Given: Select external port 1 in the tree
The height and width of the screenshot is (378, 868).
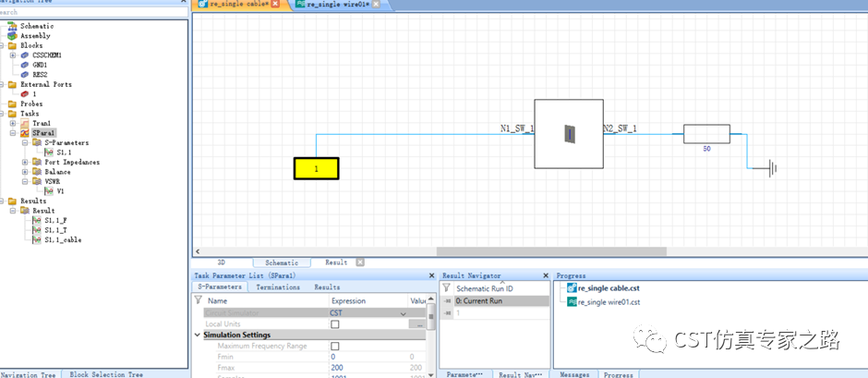Looking at the screenshot, I should 34,94.
